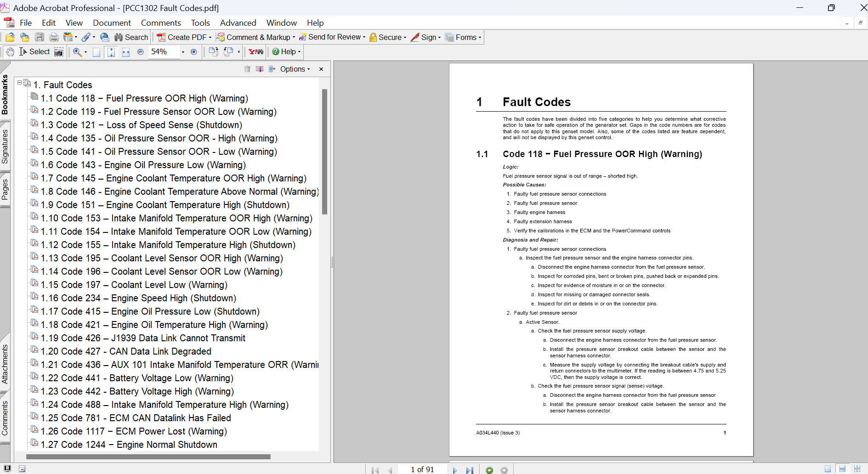Click the Delete bookmark trash icon
The width and height of the screenshot is (868, 474).
tap(247, 69)
